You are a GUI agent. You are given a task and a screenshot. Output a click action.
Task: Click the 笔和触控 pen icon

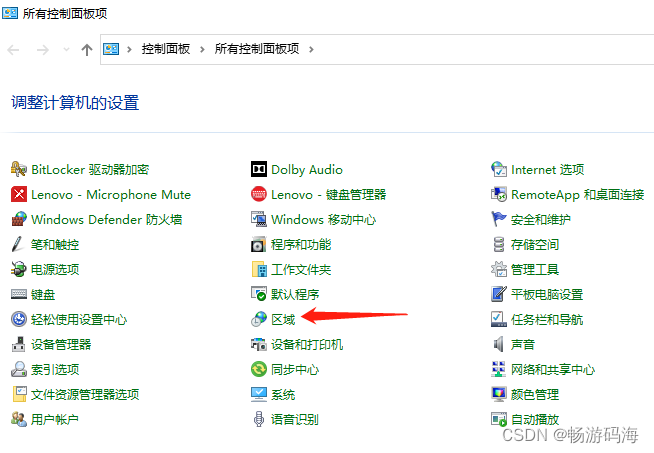pyautogui.click(x=19, y=244)
